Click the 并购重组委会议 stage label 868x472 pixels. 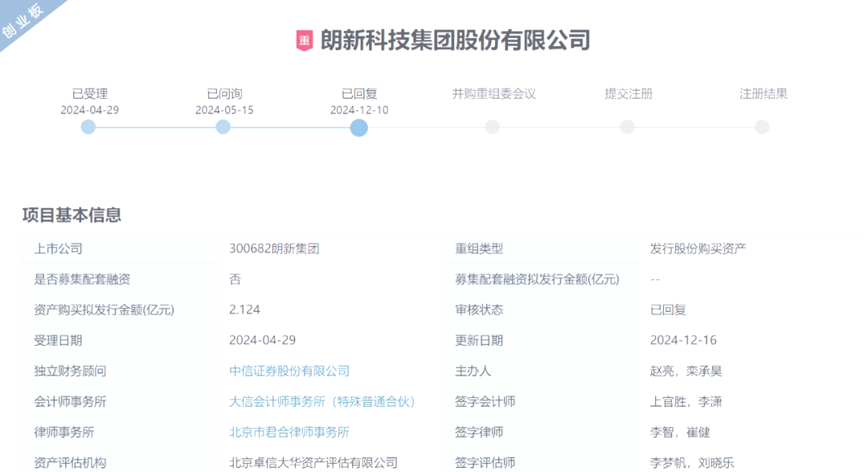point(493,93)
